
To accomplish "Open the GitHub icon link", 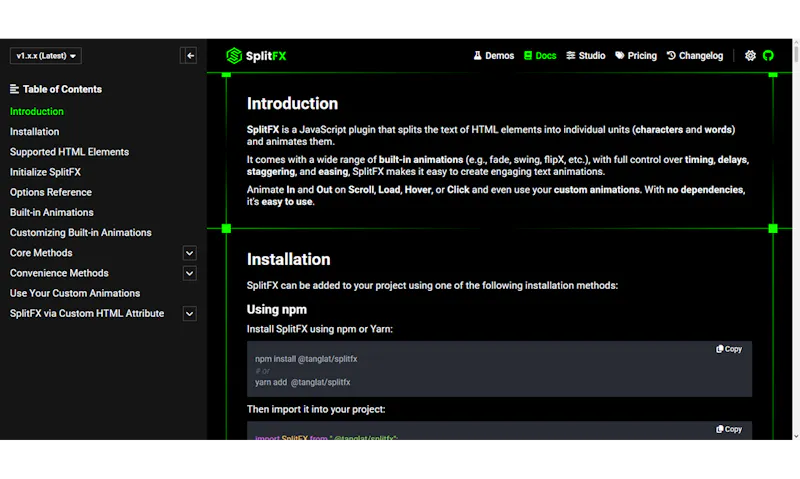I will (x=768, y=56).
